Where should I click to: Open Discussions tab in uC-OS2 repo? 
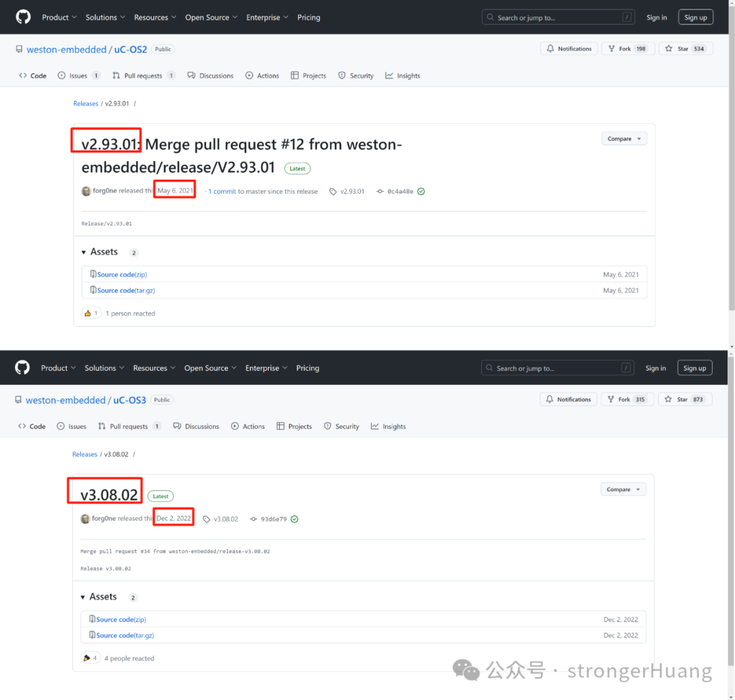tap(210, 76)
